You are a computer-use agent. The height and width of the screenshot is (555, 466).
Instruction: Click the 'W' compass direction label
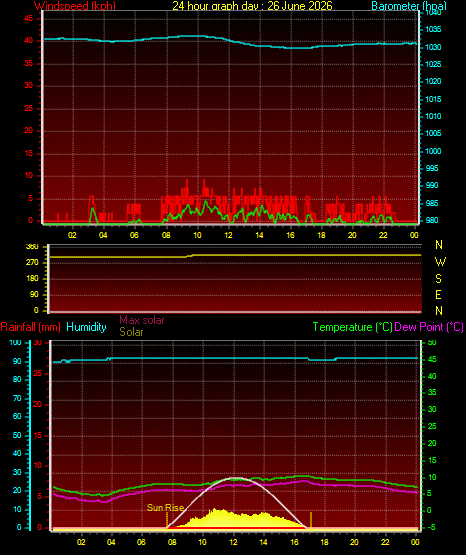440,262
